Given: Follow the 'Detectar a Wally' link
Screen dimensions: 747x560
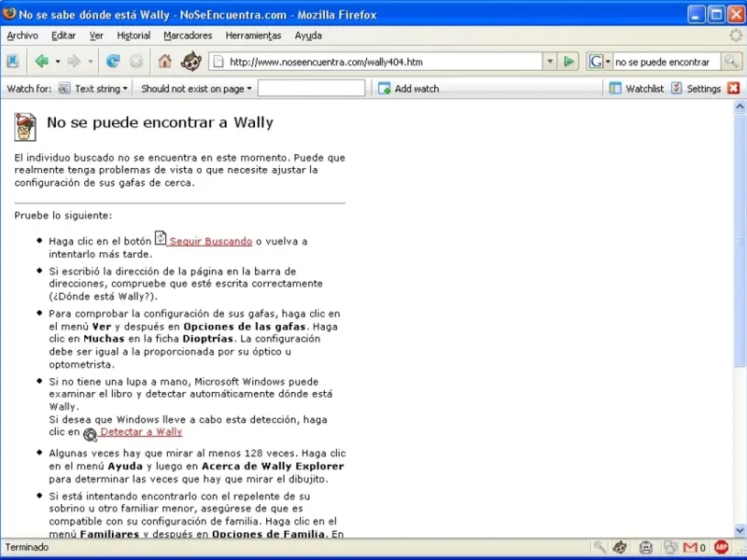Looking at the screenshot, I should click(x=141, y=432).
